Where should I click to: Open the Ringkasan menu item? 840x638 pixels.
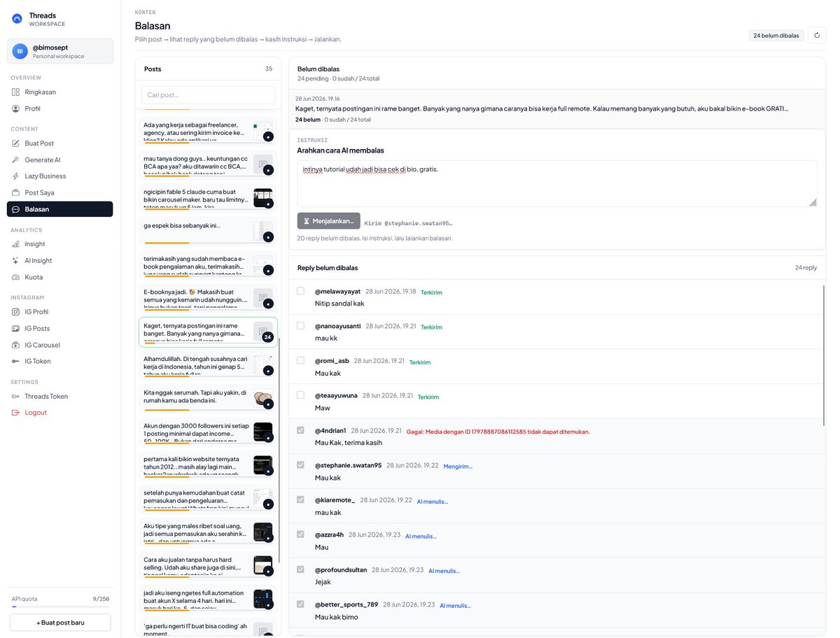[59, 92]
